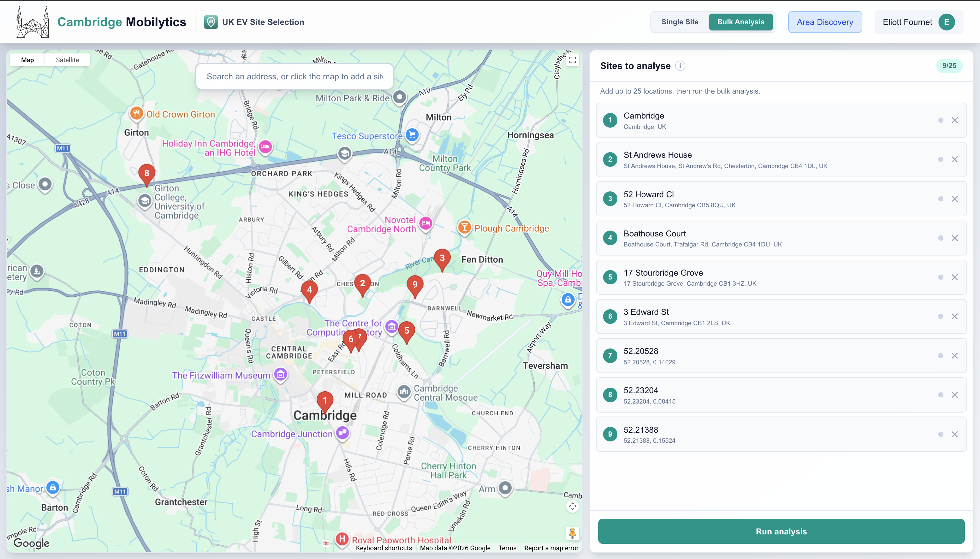Remove 3 Edward St from list

[955, 316]
